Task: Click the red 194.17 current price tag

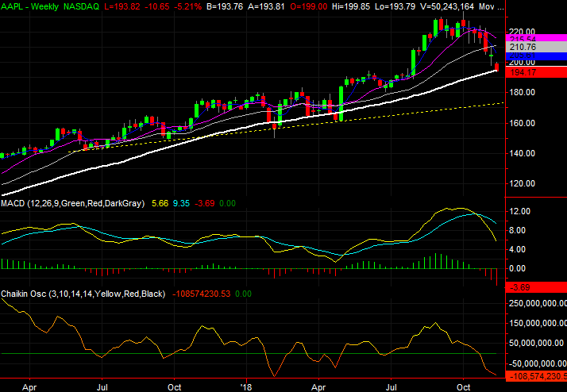Action: [536, 72]
